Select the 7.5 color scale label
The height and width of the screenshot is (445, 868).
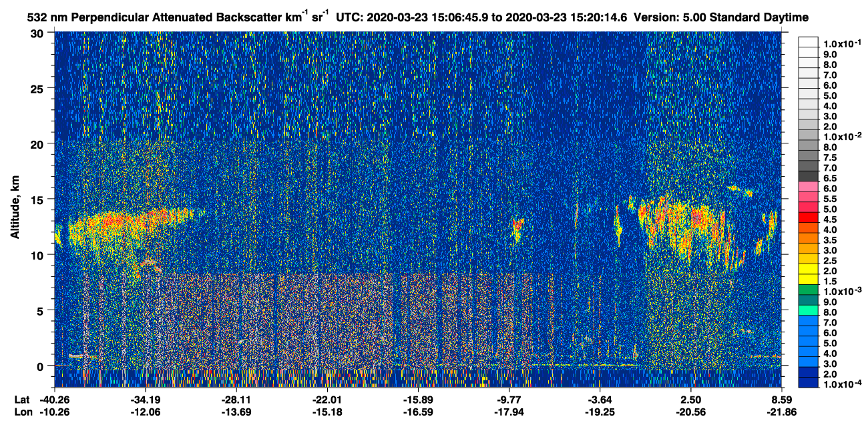point(829,157)
